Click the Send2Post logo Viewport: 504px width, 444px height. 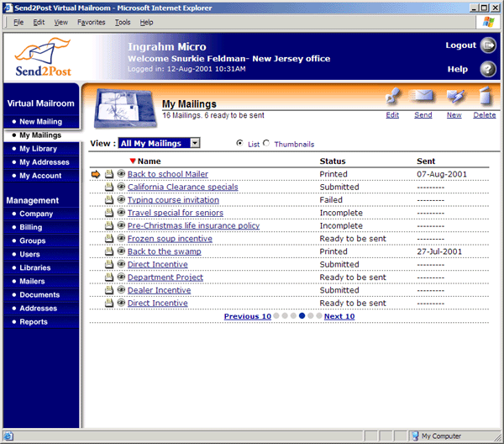(x=43, y=57)
